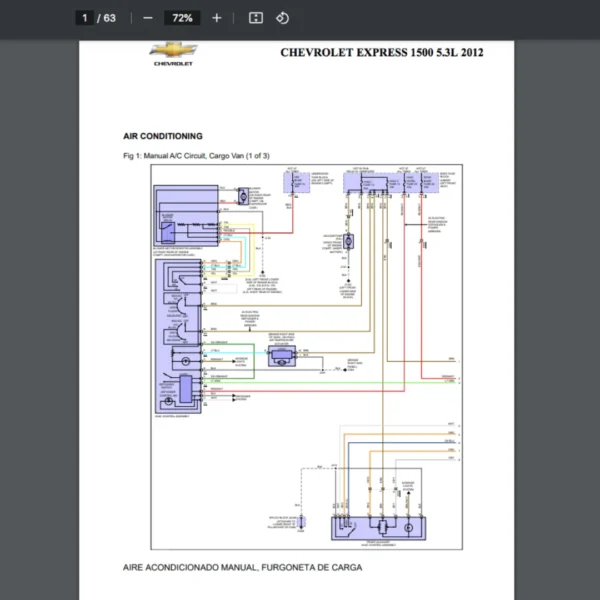Click the zoom out minus button

point(148,18)
